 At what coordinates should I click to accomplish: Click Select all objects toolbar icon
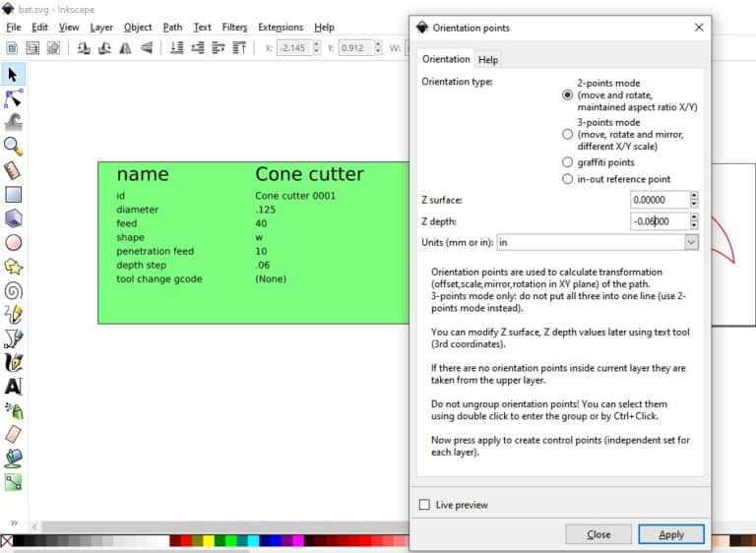(x=12, y=48)
